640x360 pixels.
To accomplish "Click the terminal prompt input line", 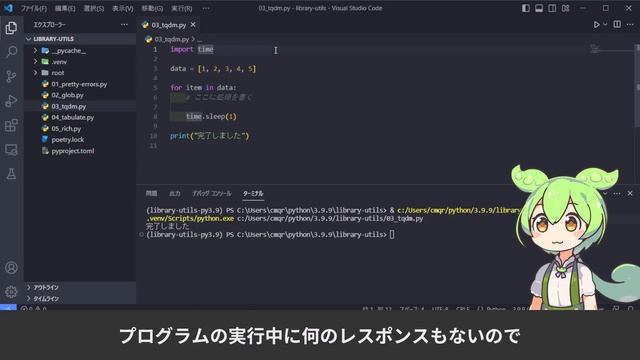I will click(270, 234).
